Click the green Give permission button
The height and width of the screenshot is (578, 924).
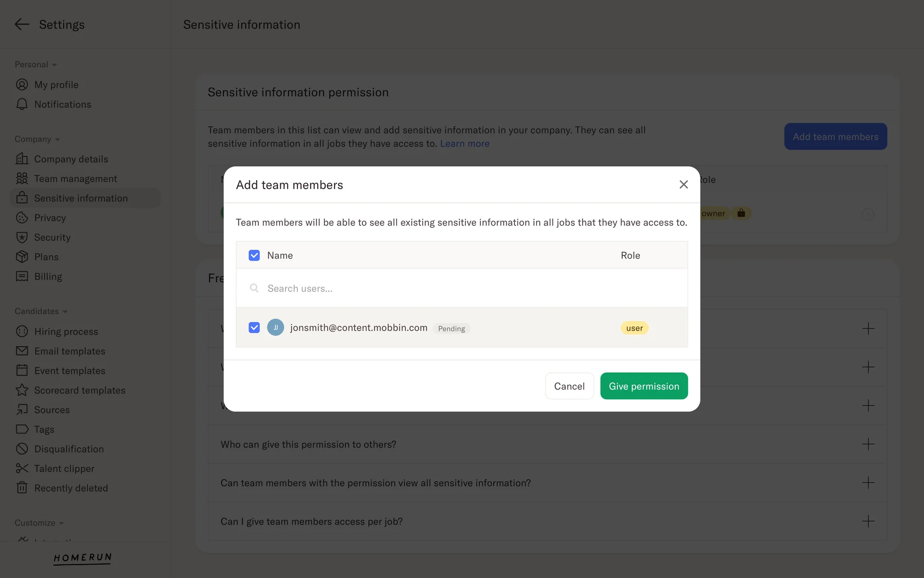(643, 386)
